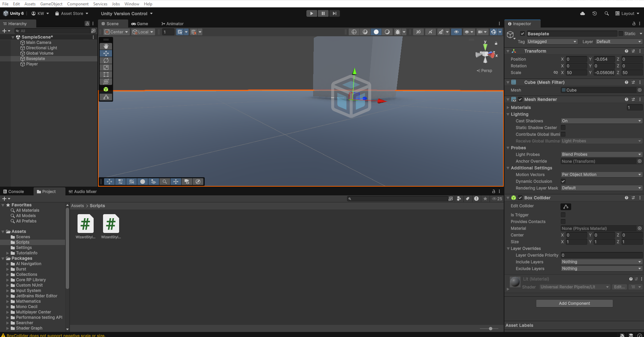Enable the Static Shadow Caster checkbox

tap(563, 128)
